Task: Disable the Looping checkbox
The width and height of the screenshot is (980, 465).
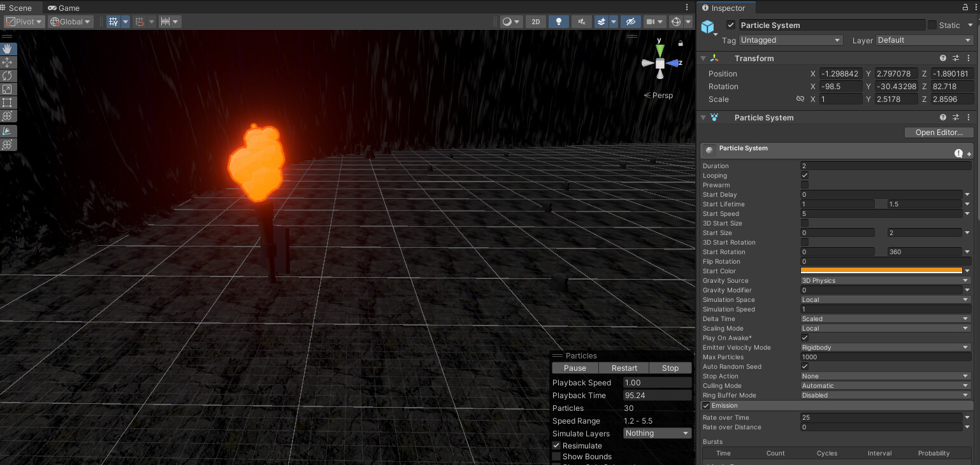Action: point(804,175)
